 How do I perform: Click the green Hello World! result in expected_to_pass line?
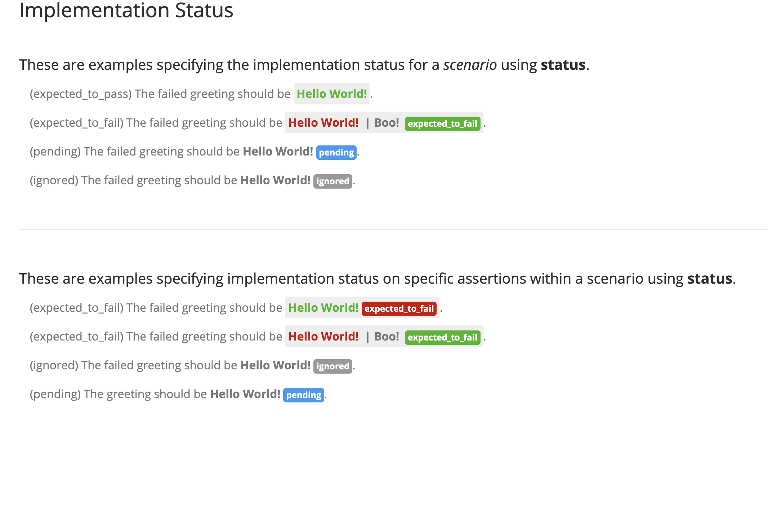coord(332,94)
